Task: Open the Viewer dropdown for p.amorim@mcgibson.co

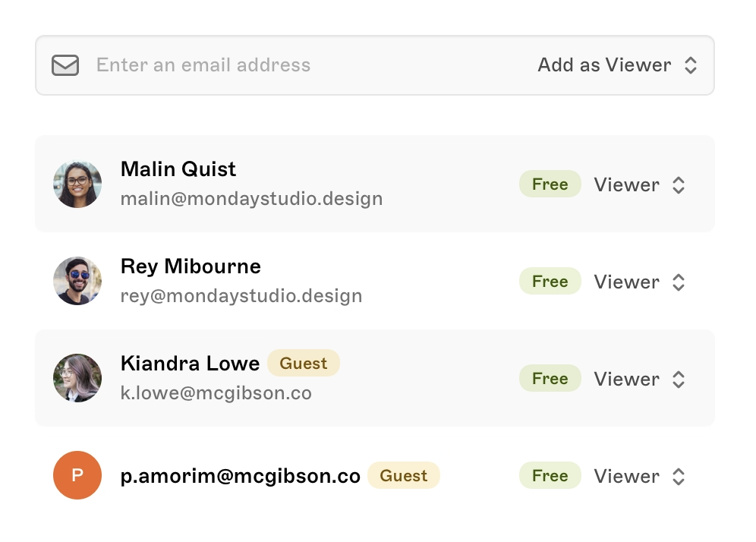Action: pos(639,477)
